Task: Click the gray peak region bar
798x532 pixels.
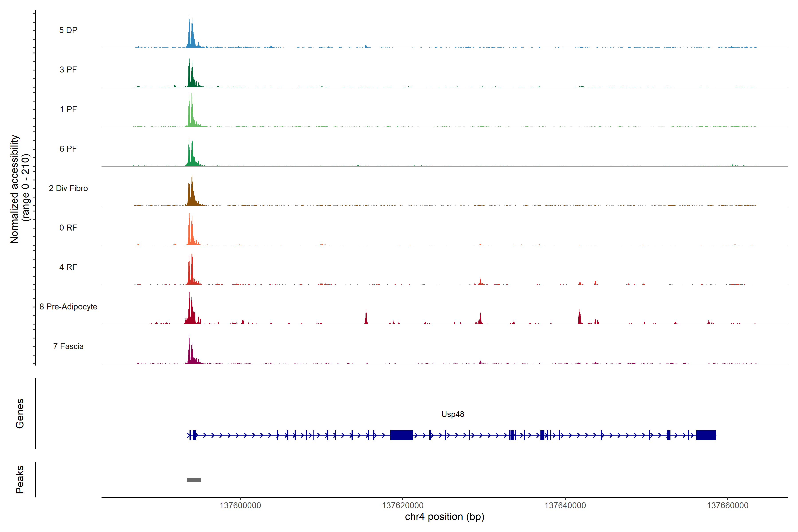Action: point(194,480)
